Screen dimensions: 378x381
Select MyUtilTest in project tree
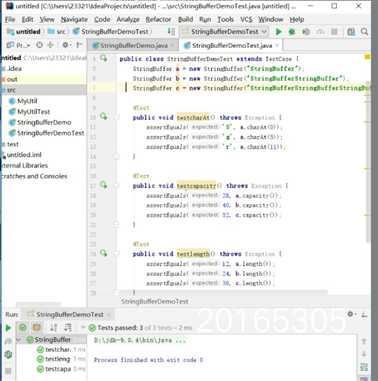click(33, 111)
